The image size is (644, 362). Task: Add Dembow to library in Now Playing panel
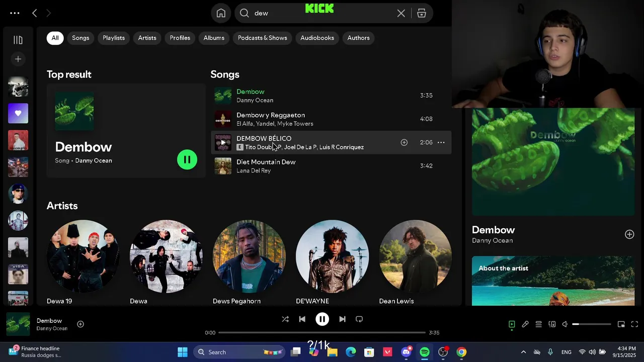pos(629,234)
